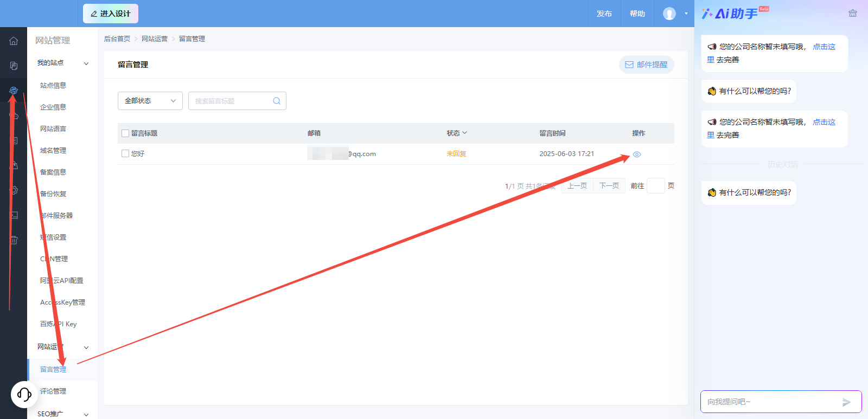Click 点击这里 link in third AI message

click(x=824, y=122)
